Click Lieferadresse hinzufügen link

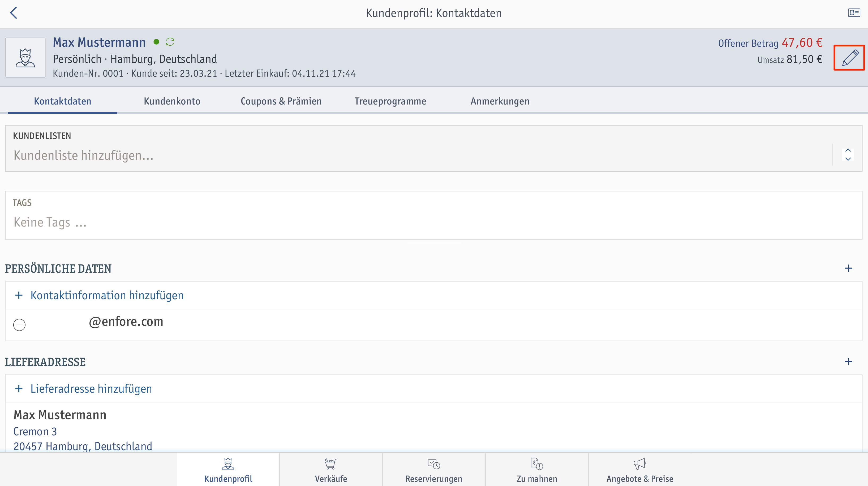pos(91,389)
